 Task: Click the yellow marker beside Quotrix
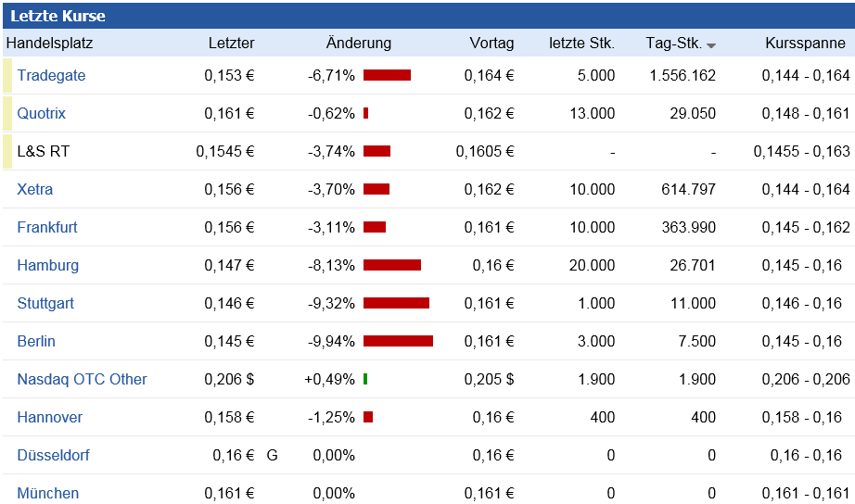pyautogui.click(x=7, y=113)
